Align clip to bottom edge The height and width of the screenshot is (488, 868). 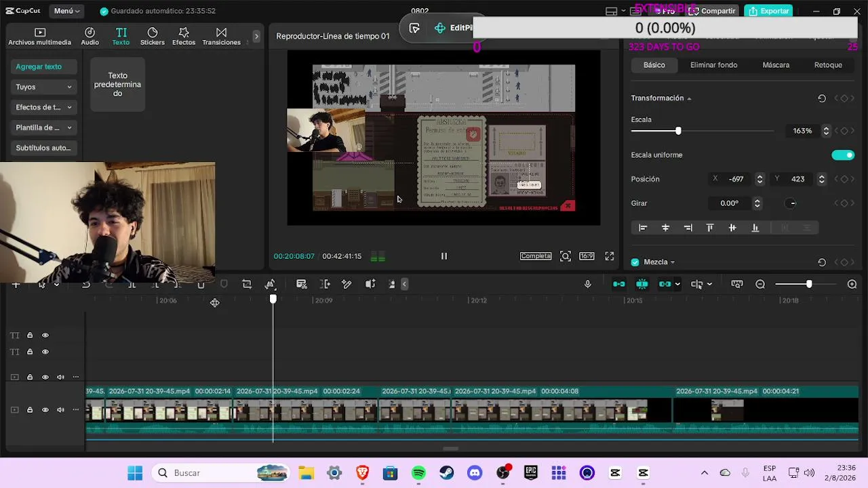point(755,228)
